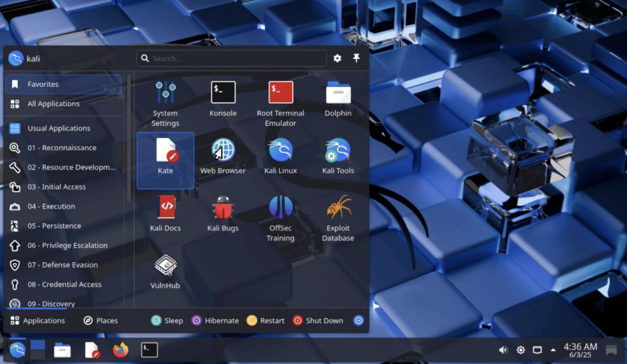The width and height of the screenshot is (627, 364).
Task: Expand hidden system tray icons
Action: [553, 350]
